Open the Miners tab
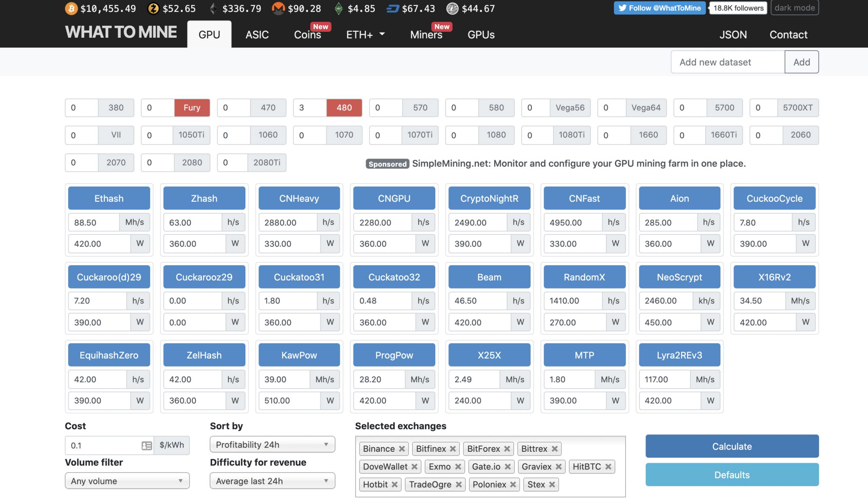Image resolution: width=868 pixels, height=503 pixels. pos(426,35)
